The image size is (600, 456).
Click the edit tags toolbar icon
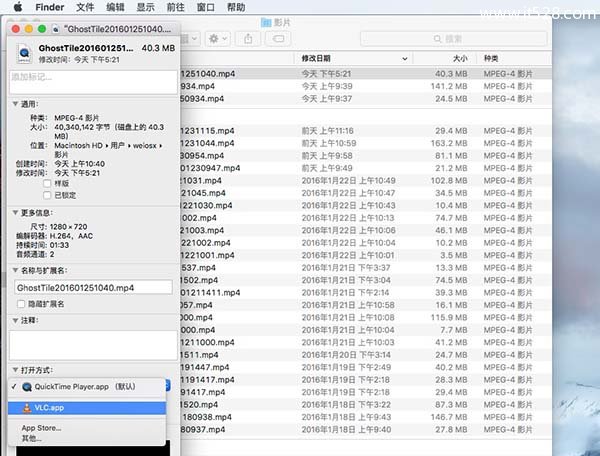point(278,38)
